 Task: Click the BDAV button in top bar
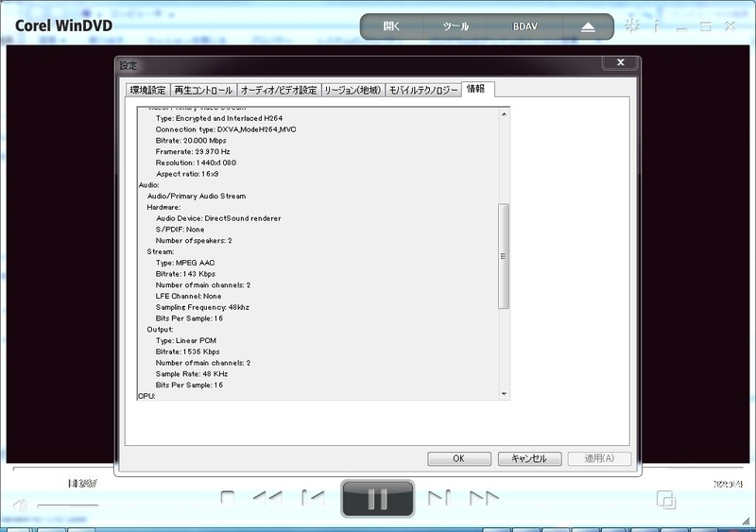click(x=524, y=26)
